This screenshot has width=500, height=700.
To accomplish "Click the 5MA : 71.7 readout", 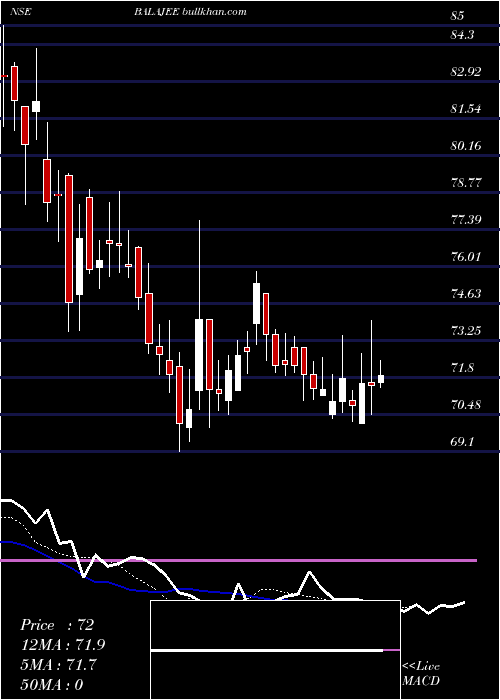I will 58,665.
